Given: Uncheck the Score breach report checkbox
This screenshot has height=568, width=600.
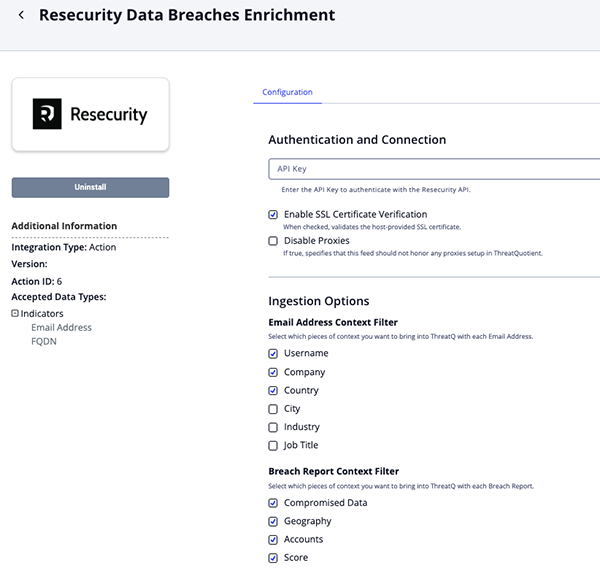Looking at the screenshot, I should click(x=273, y=558).
